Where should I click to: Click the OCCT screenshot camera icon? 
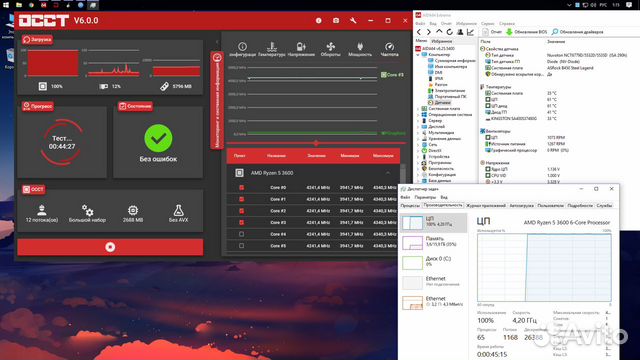tap(336, 20)
